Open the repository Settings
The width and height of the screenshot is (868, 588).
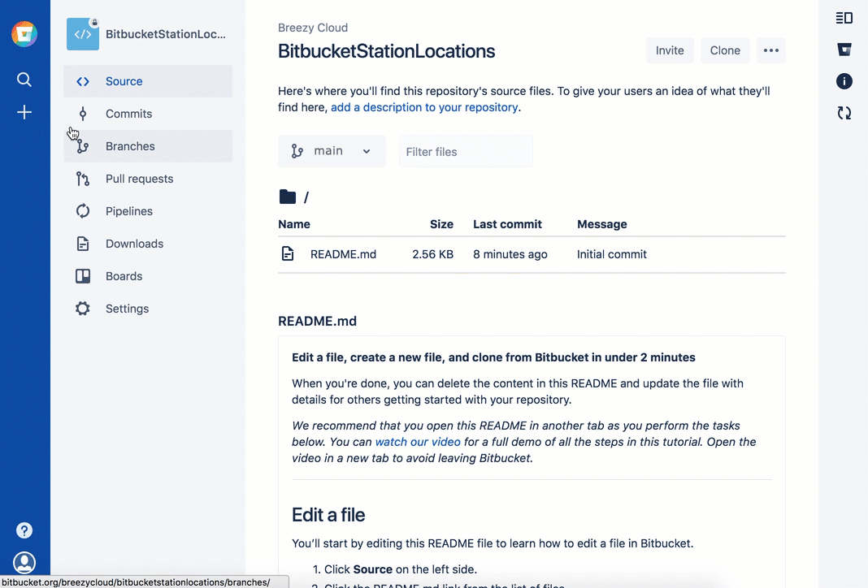coord(127,309)
